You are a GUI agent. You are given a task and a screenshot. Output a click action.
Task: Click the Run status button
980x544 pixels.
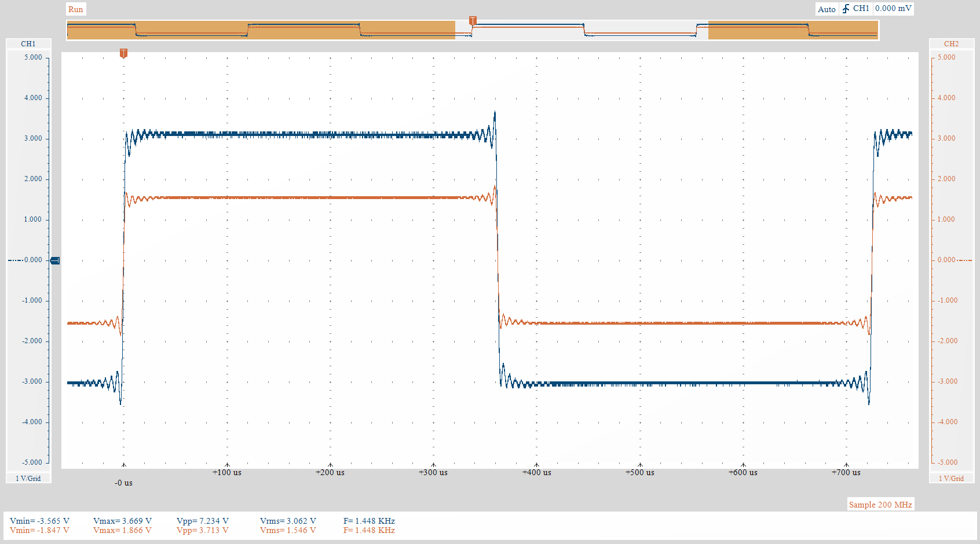76,9
